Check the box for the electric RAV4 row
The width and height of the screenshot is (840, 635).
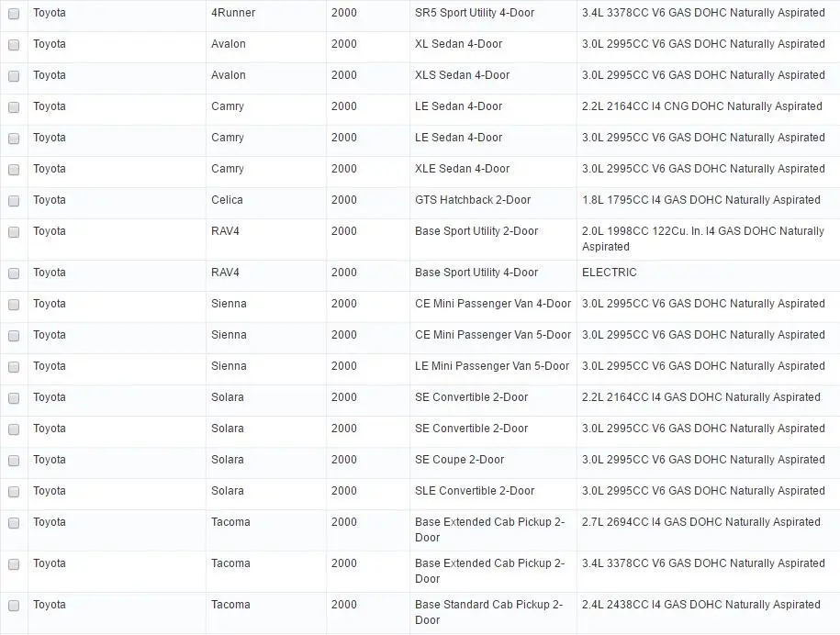[14, 273]
